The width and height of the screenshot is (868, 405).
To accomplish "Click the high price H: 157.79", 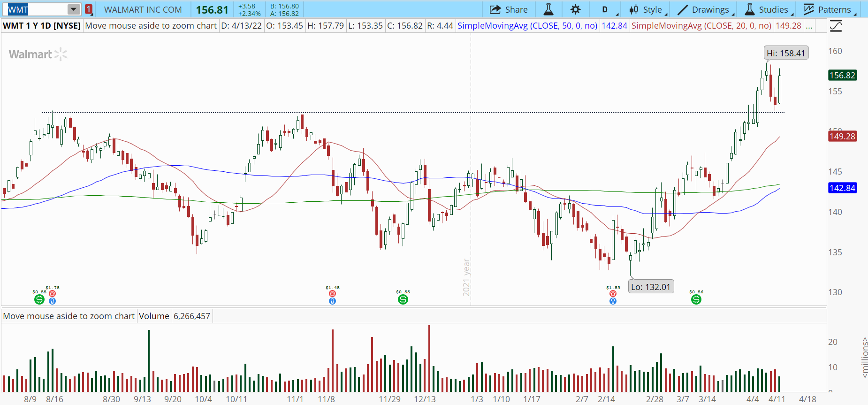I will [x=326, y=26].
